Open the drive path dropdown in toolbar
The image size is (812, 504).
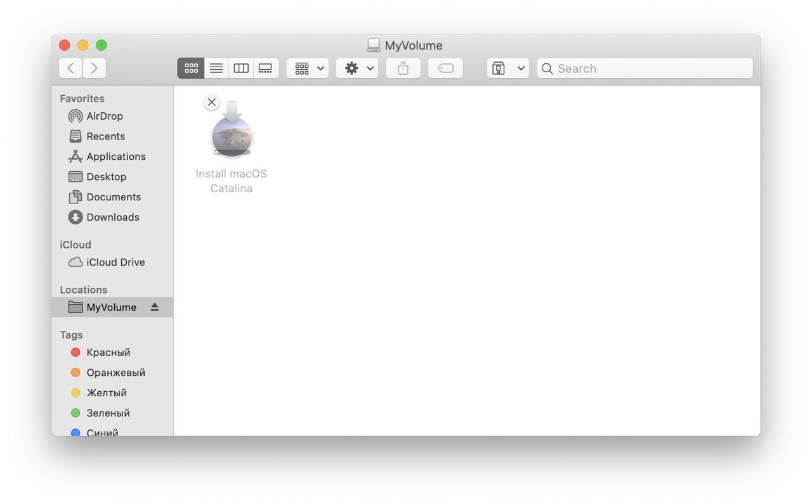coord(508,68)
